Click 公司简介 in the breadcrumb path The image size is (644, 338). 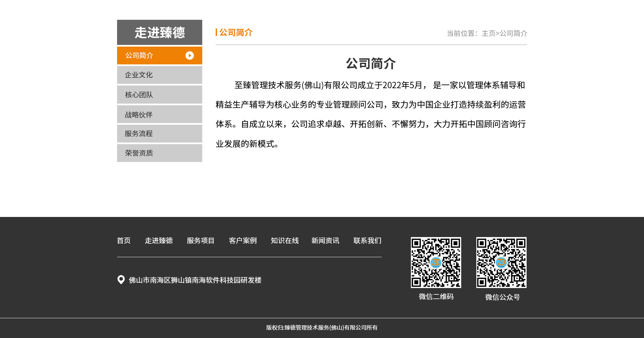(514, 34)
